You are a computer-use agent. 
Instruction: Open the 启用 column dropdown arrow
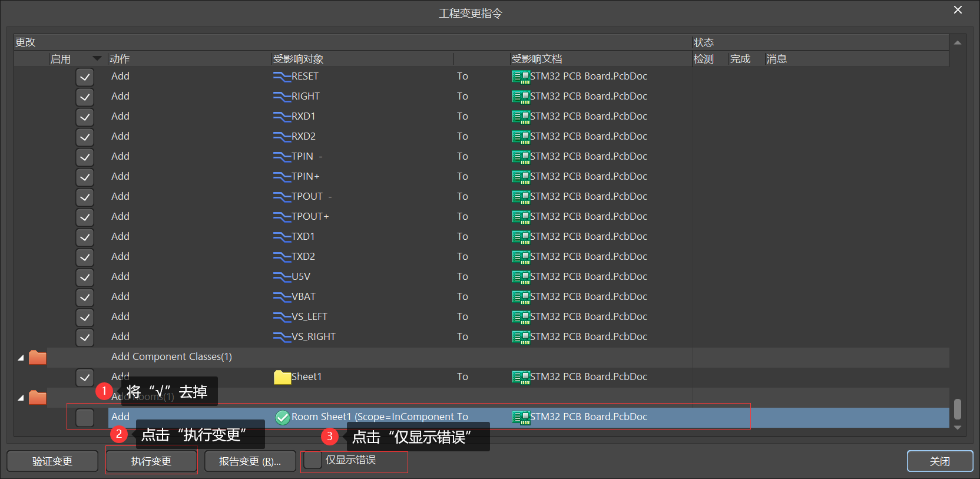pos(97,58)
